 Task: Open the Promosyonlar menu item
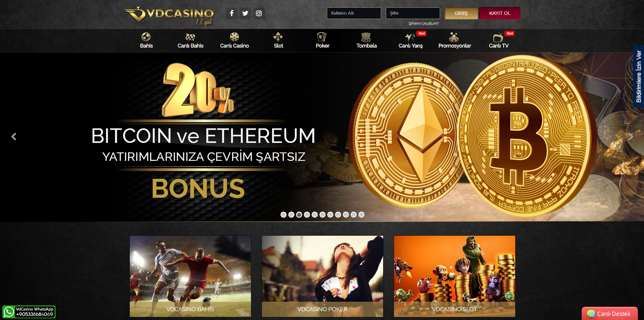point(455,41)
